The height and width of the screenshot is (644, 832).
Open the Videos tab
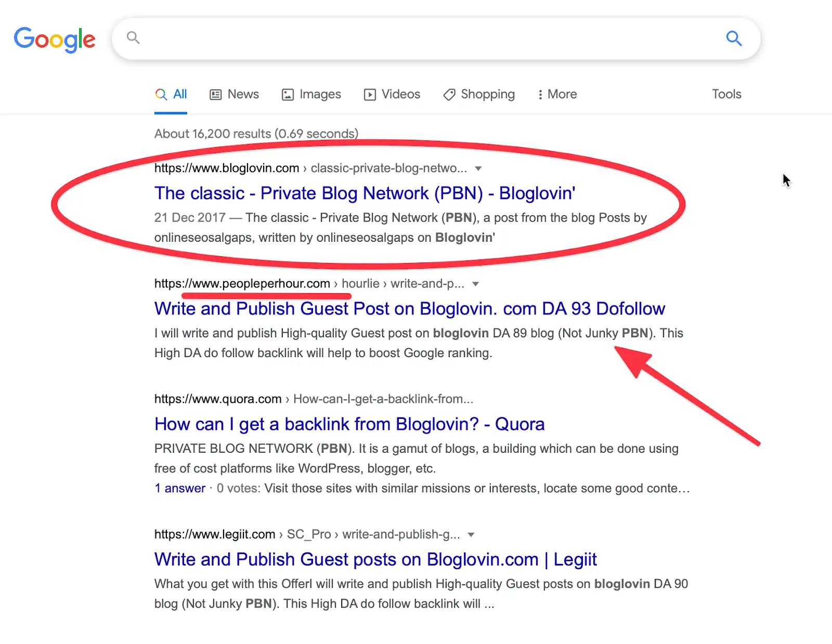392,94
